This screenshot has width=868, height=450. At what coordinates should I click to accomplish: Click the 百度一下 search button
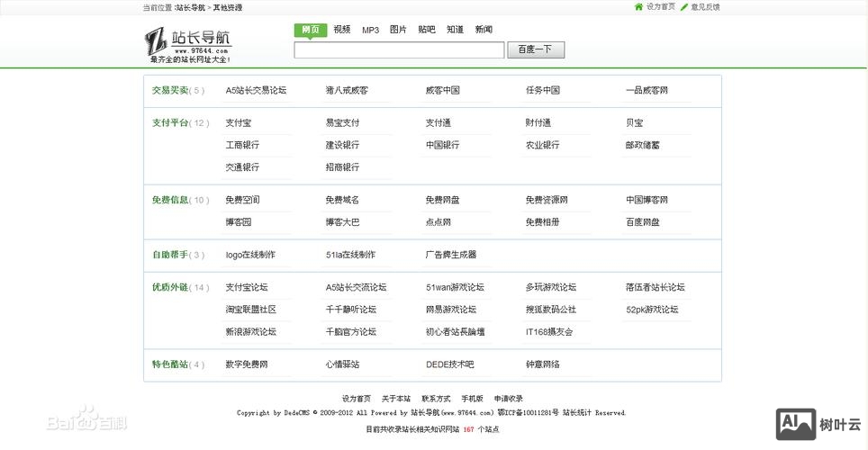pyautogui.click(x=536, y=49)
